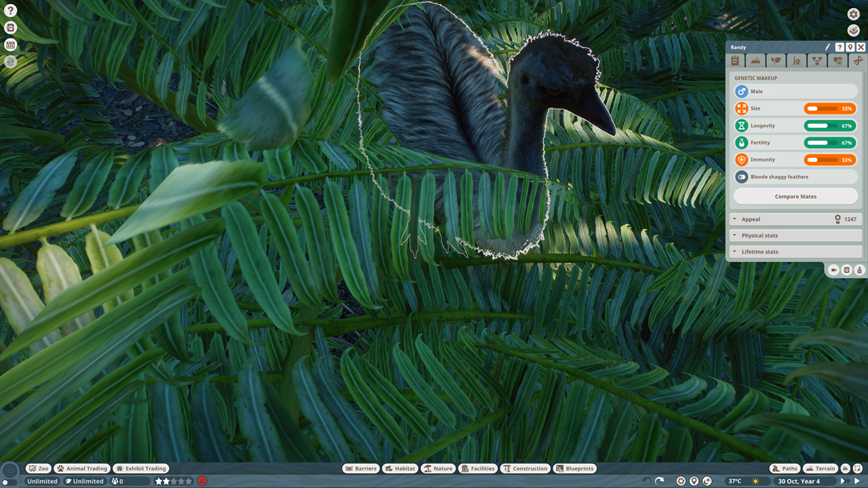Image resolution: width=868 pixels, height=488 pixels.
Task: Select the demolish bulldozer icon
Action: click(x=846, y=468)
